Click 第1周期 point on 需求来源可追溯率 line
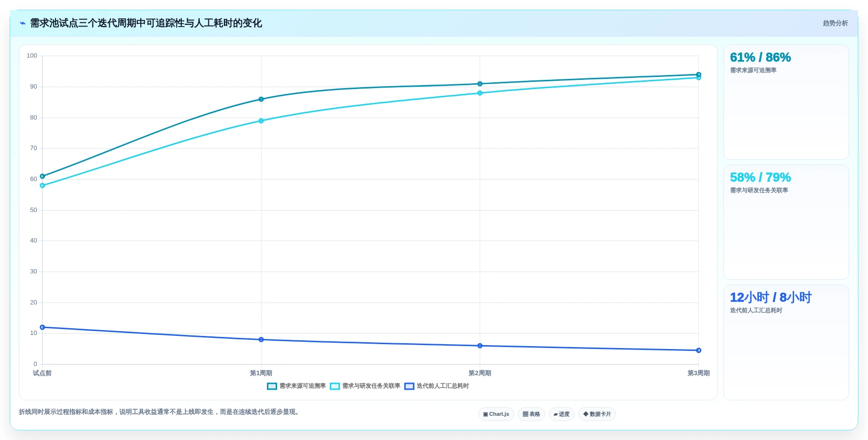 coord(261,99)
